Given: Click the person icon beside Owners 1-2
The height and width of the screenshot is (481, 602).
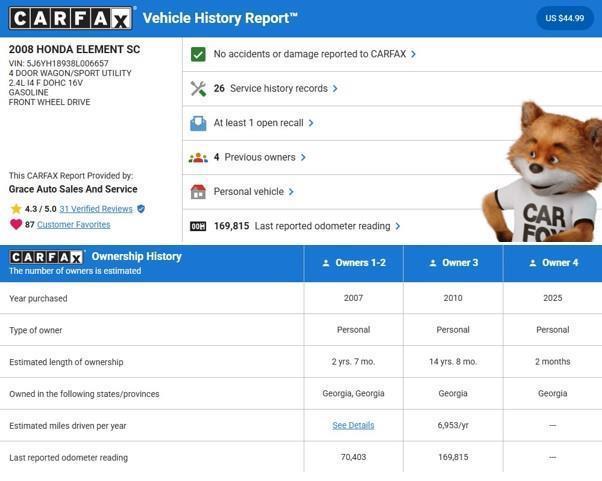Looking at the screenshot, I should coord(326,263).
